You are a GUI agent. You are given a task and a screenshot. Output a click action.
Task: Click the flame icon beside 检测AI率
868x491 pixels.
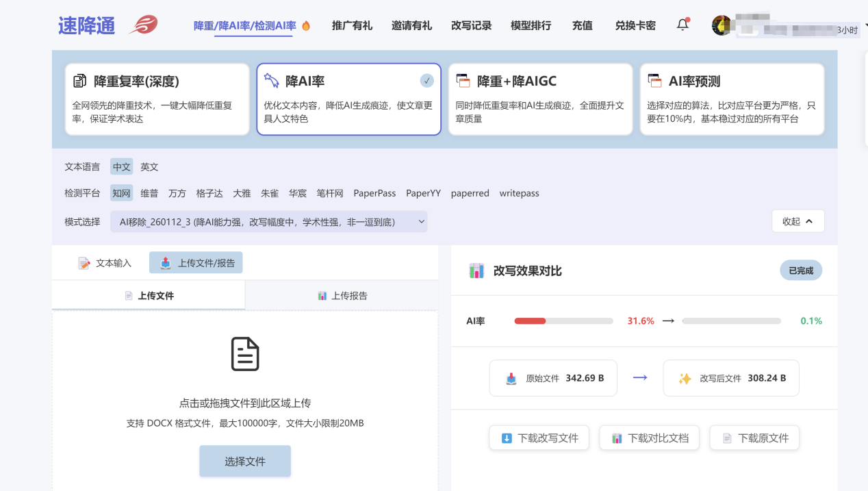coord(306,25)
